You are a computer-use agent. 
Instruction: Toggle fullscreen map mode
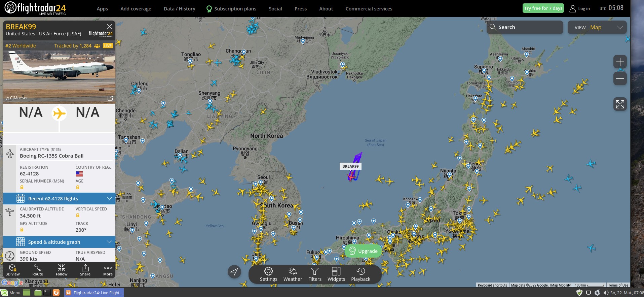pyautogui.click(x=620, y=104)
